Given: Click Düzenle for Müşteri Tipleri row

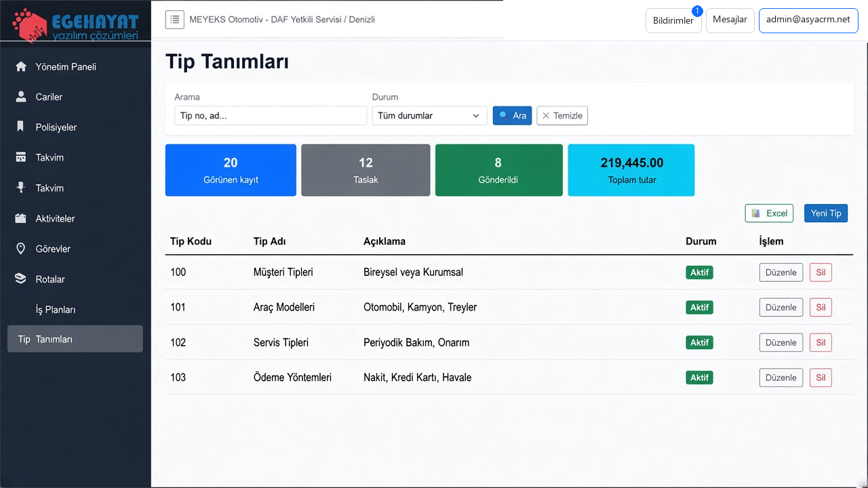Looking at the screenshot, I should pyautogui.click(x=781, y=272).
